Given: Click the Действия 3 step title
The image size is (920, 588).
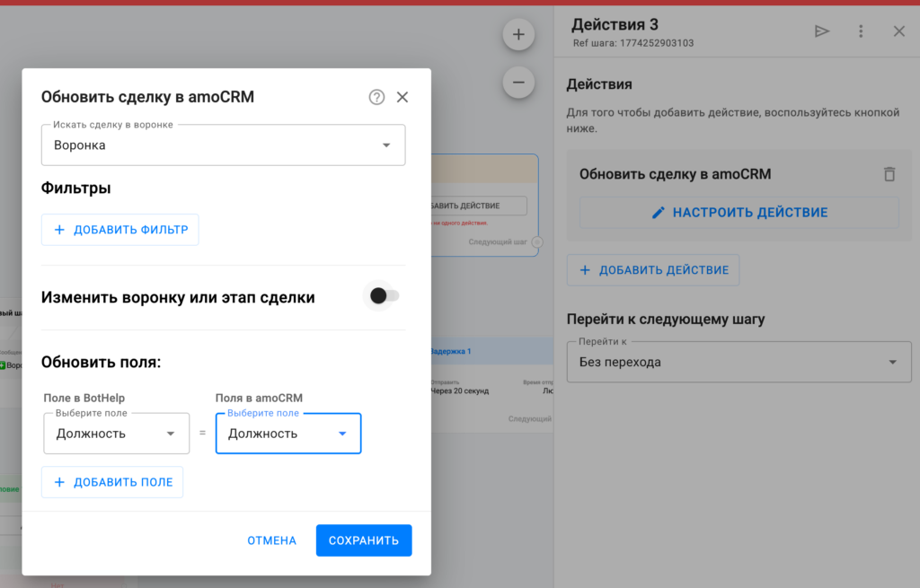Looking at the screenshot, I should coord(620,24).
